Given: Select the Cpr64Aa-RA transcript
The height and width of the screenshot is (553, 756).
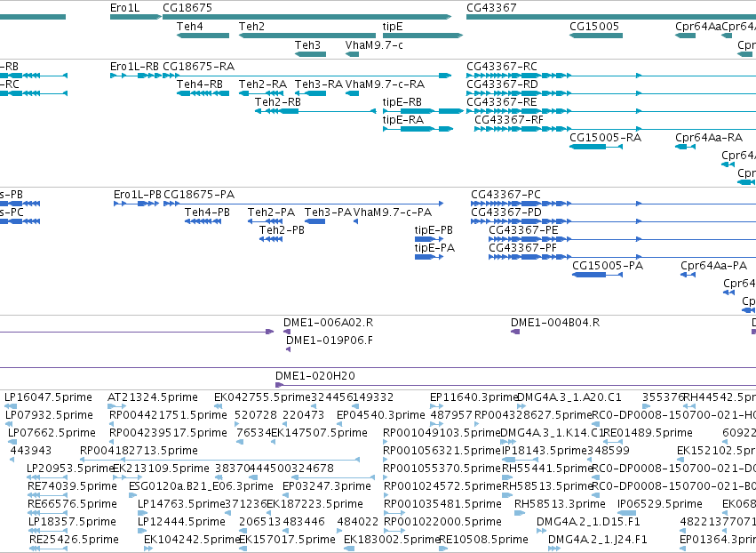Looking at the screenshot, I should point(685,146).
